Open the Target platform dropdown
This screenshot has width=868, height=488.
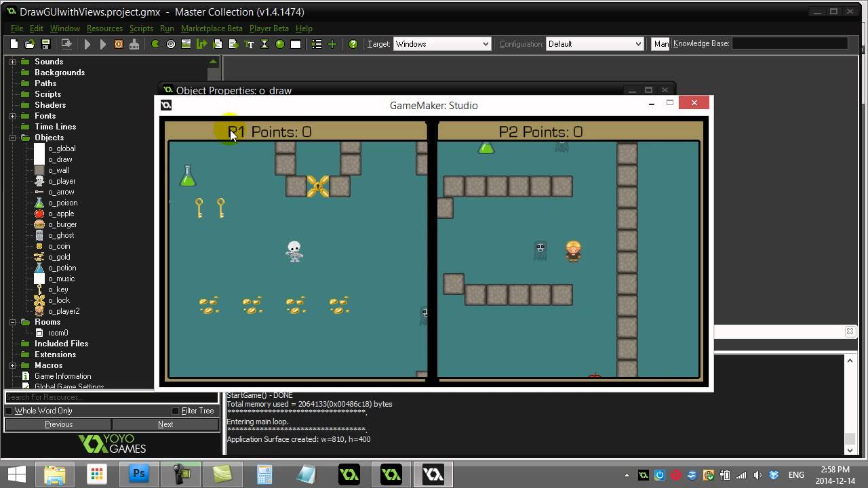tap(442, 44)
